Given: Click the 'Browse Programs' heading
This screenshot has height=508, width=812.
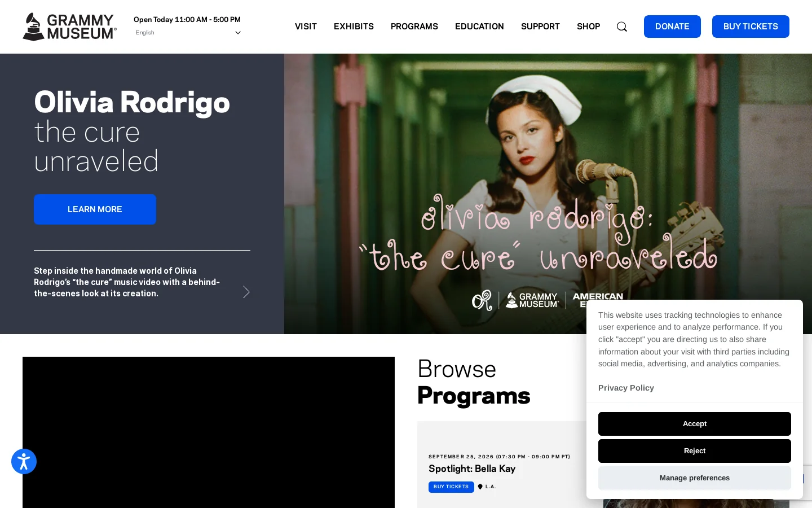Looking at the screenshot, I should tap(474, 382).
